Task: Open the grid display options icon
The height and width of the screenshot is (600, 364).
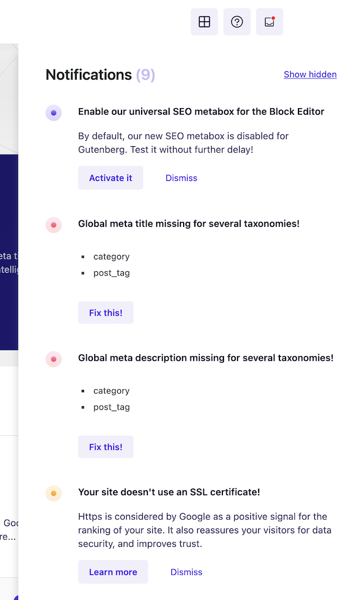Action: coord(204,22)
